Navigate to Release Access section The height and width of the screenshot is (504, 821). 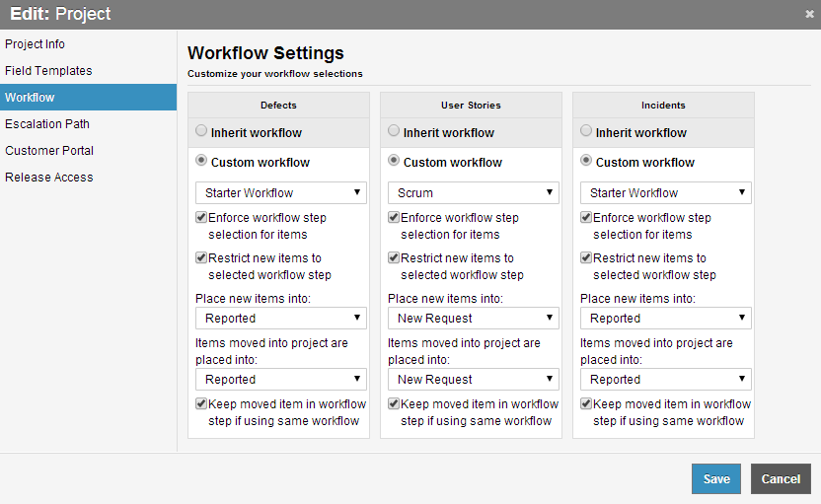point(49,178)
